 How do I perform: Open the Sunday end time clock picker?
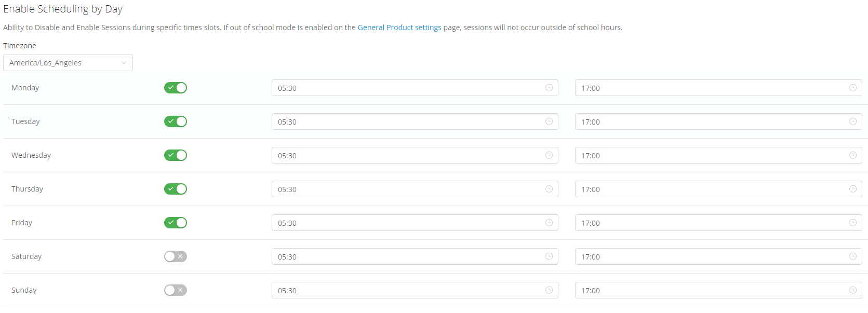coord(852,290)
